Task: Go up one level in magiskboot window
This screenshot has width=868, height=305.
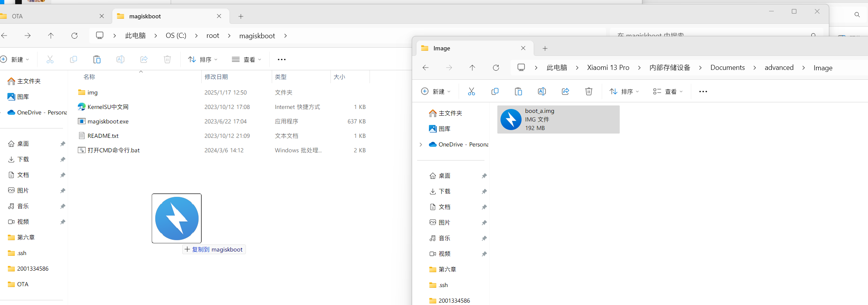Action: [x=51, y=36]
